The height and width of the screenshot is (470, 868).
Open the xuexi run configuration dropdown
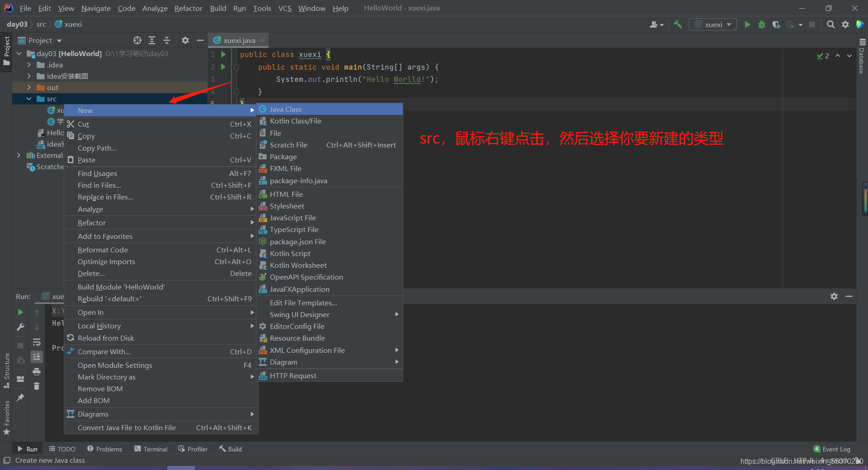coord(713,24)
